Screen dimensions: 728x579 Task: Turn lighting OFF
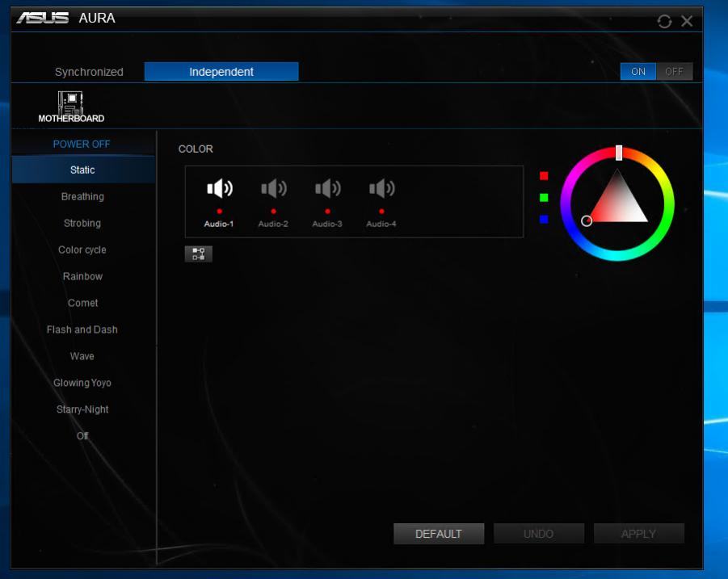tap(674, 71)
